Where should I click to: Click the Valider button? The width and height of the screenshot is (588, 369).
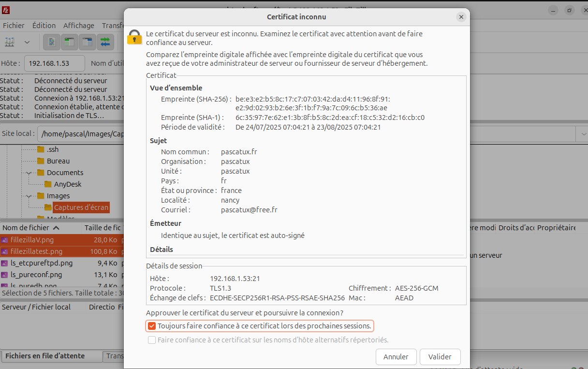click(440, 356)
